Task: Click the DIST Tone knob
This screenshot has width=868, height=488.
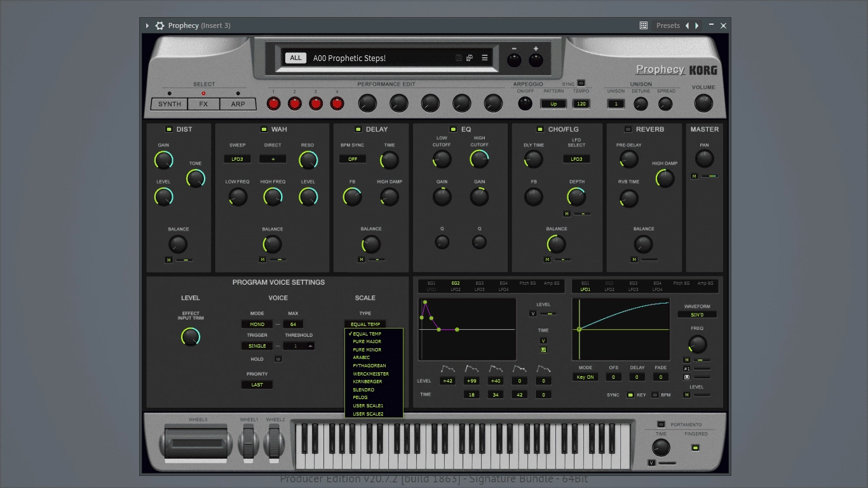Action: coord(196,179)
